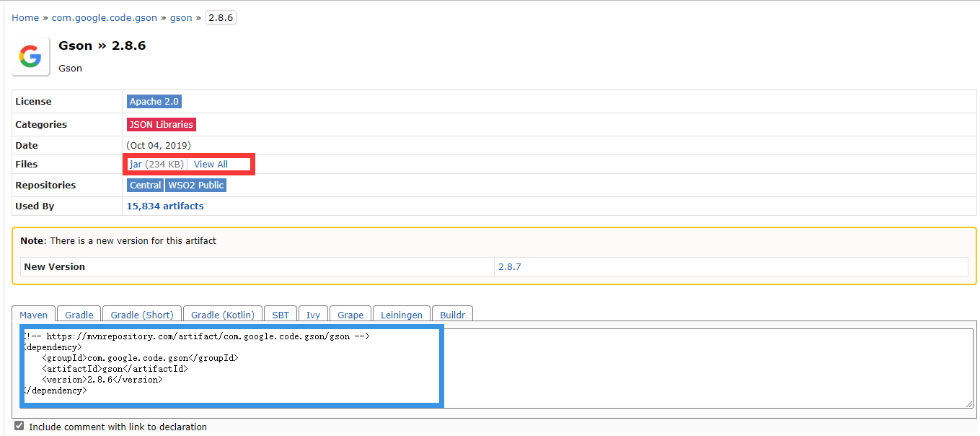Click the Used By row label

pos(35,206)
